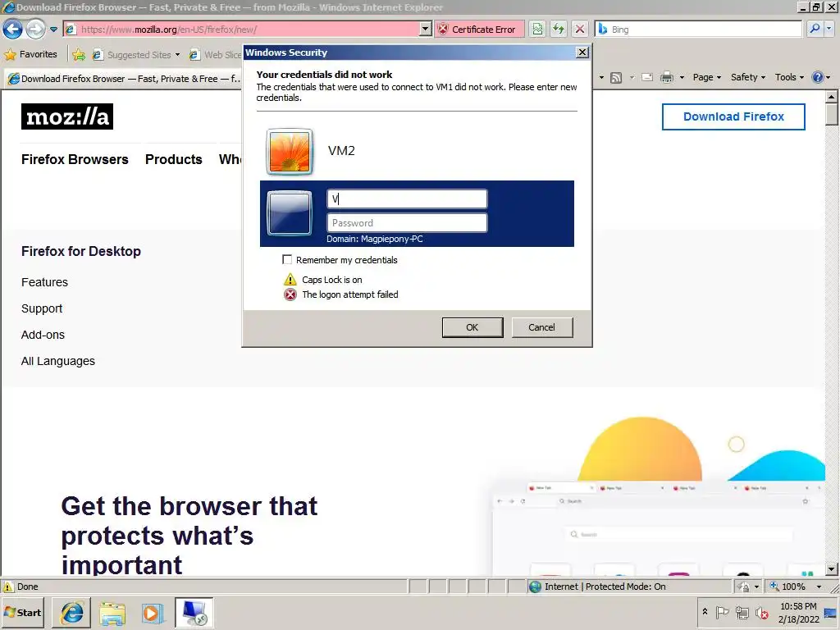This screenshot has width=840, height=630.
Task: Open the Tools menu
Action: [789, 78]
